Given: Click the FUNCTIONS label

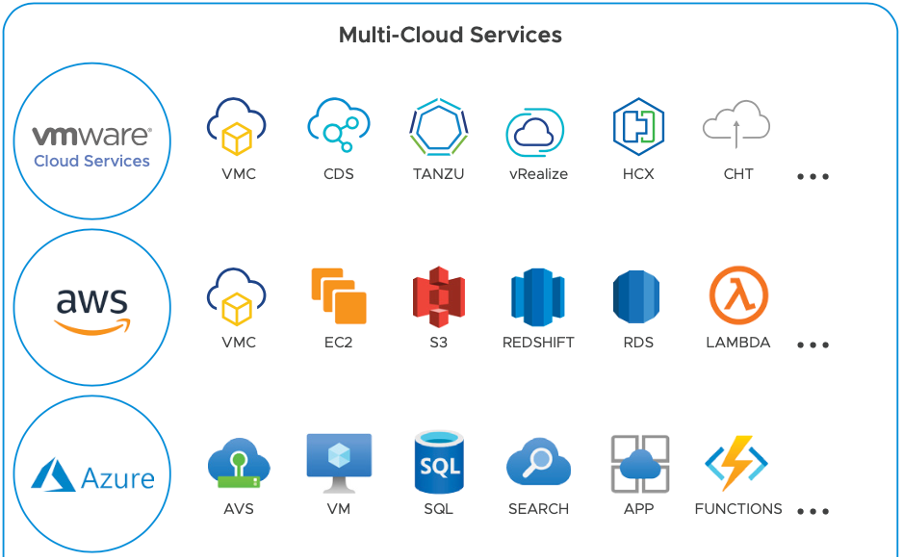Looking at the screenshot, I should [739, 509].
